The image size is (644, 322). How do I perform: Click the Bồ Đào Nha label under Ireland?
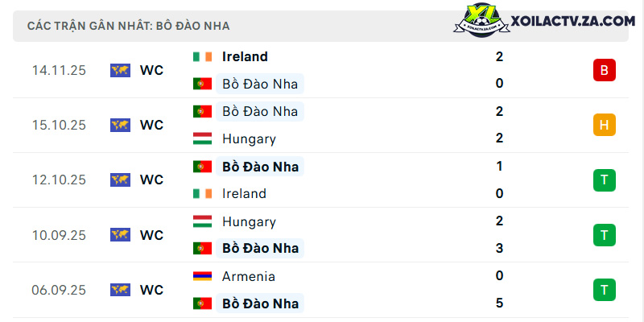click(260, 84)
